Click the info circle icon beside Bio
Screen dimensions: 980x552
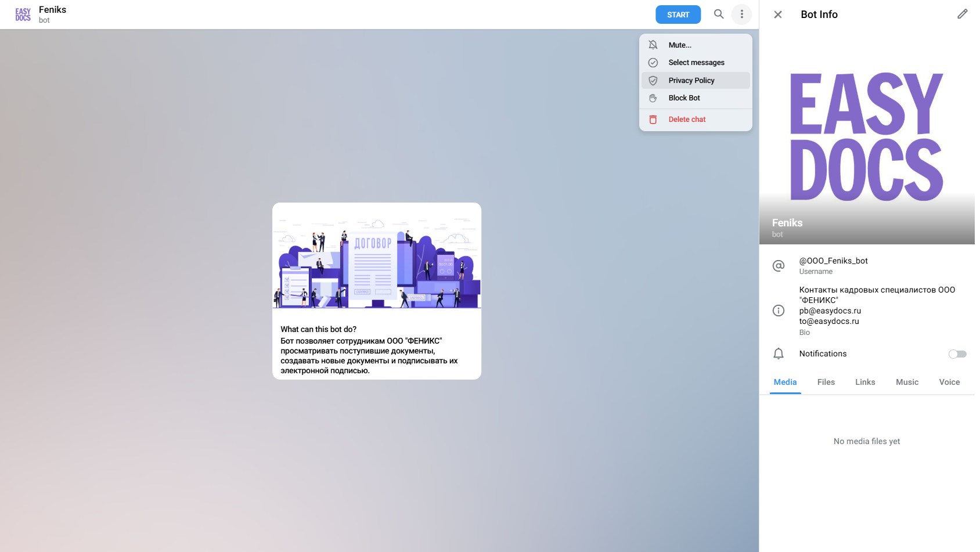pyautogui.click(x=779, y=311)
